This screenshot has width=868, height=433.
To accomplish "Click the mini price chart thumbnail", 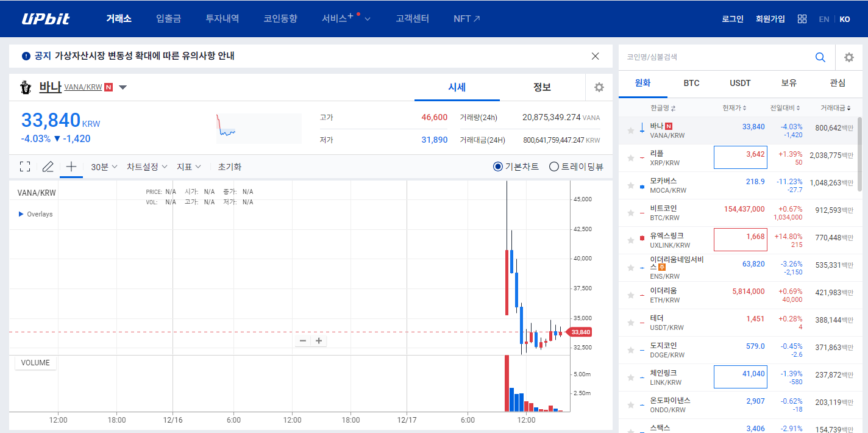I will pyautogui.click(x=258, y=129).
